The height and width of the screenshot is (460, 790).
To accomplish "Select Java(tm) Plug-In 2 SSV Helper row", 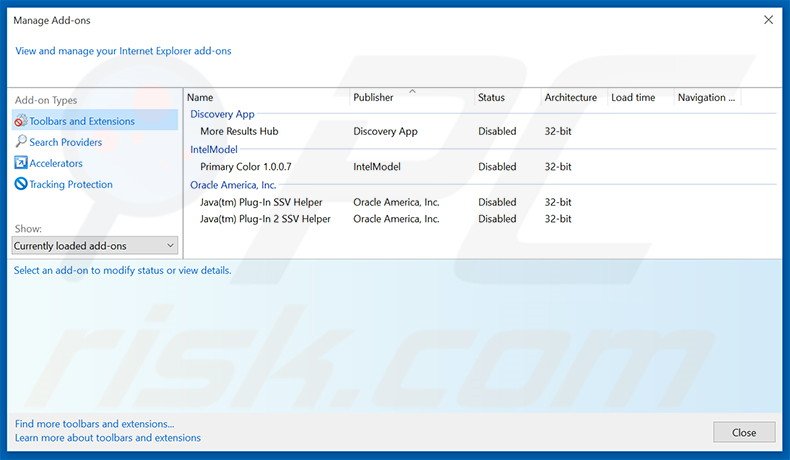I will point(265,219).
